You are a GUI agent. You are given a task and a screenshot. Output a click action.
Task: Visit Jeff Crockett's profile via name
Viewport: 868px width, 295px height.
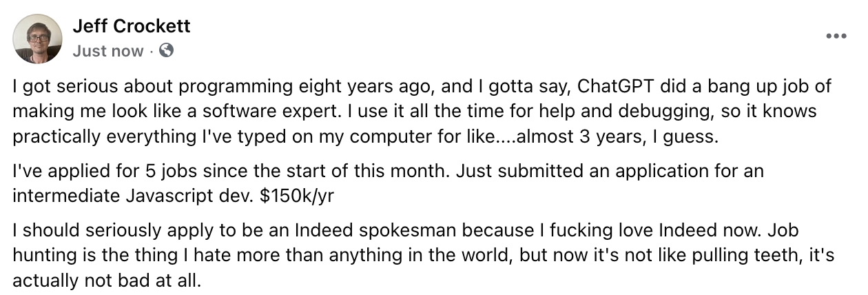point(131,26)
